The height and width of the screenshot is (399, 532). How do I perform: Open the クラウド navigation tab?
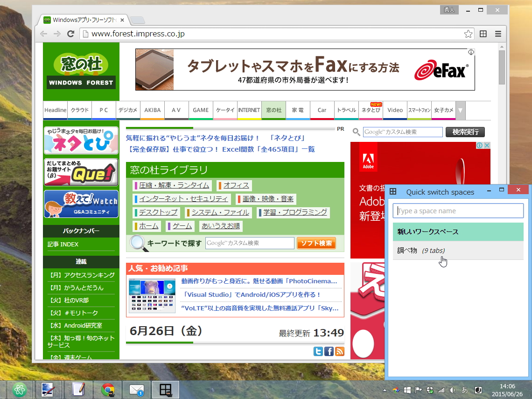click(80, 110)
